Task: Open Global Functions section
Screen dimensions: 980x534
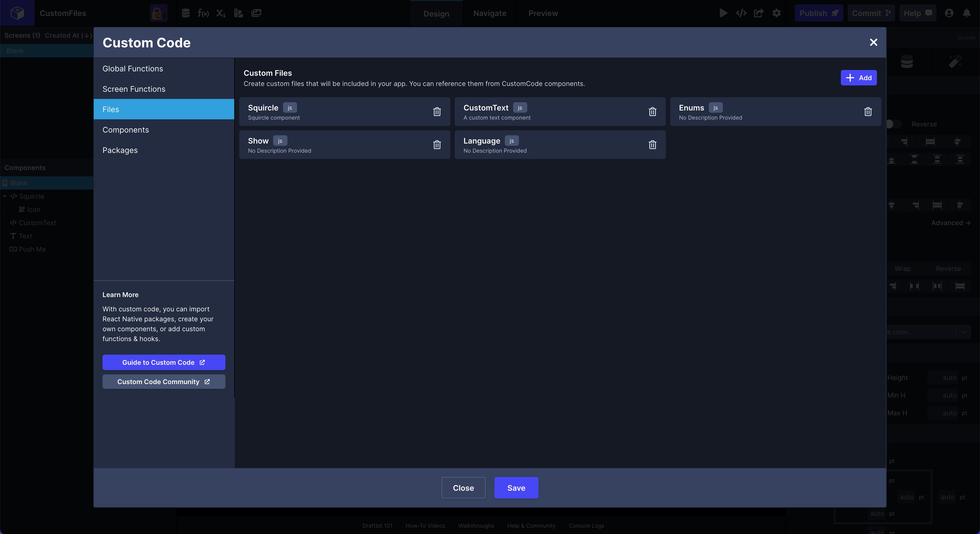Action: point(164,68)
